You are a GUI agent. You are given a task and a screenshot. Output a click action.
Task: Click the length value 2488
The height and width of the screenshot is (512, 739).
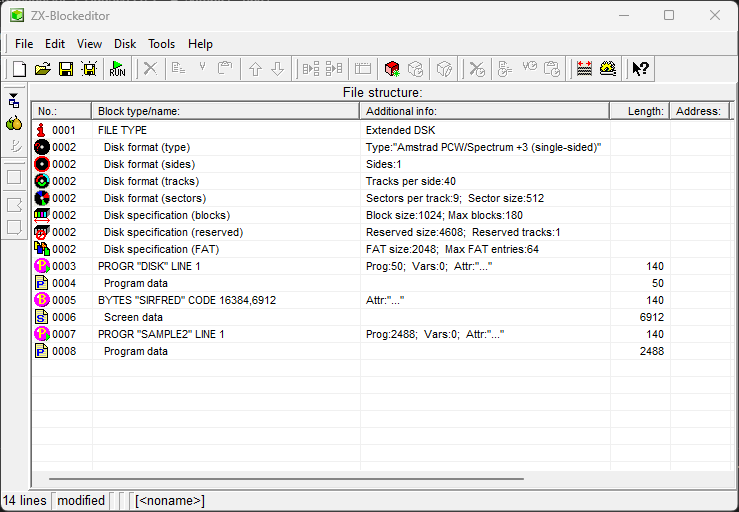point(651,351)
